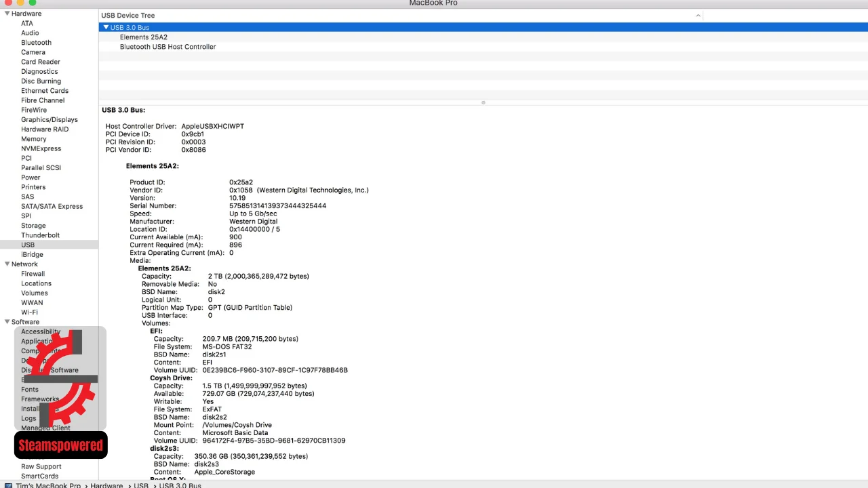The image size is (868, 488).
Task: Click the computer icon in the path bar
Action: [x=8, y=485]
